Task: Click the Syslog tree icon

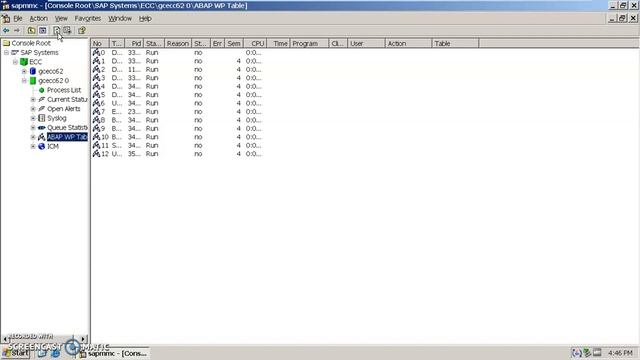Action: (x=42, y=118)
